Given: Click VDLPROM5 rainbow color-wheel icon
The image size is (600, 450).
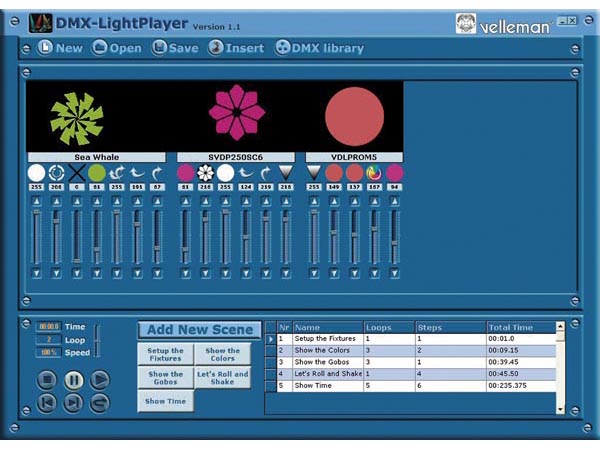Looking at the screenshot, I should [x=374, y=173].
